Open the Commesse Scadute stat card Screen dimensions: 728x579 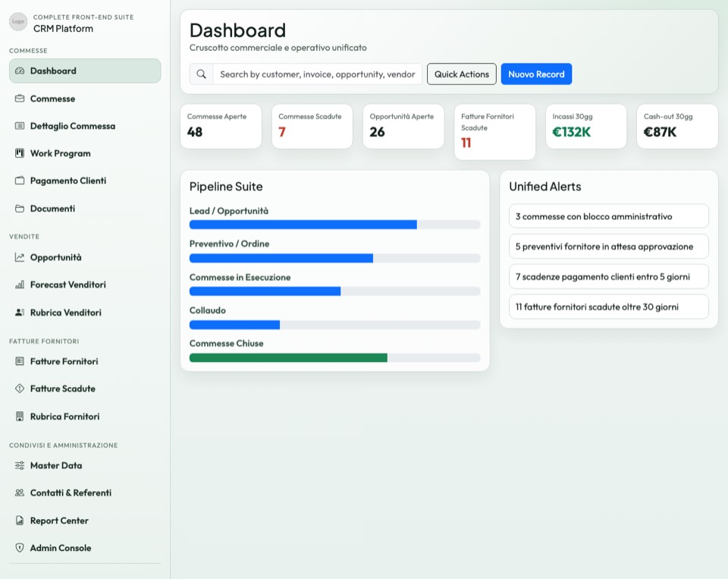[312, 127]
